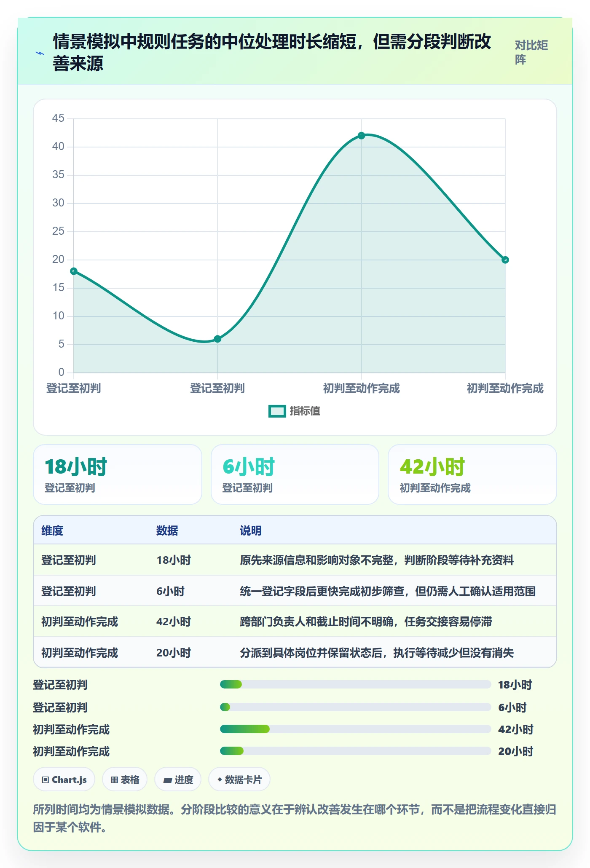This screenshot has width=590, height=868.
Task: Click the chart data point at value 6
Action: click(x=217, y=339)
